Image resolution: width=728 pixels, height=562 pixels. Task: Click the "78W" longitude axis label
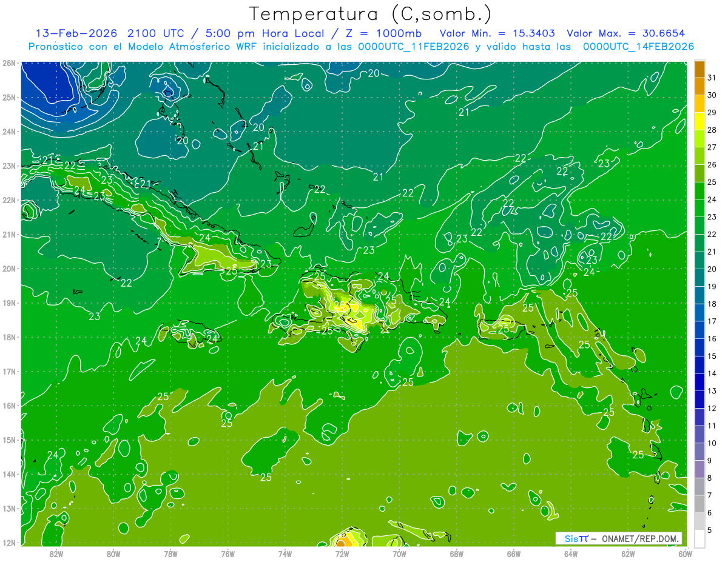170,554
